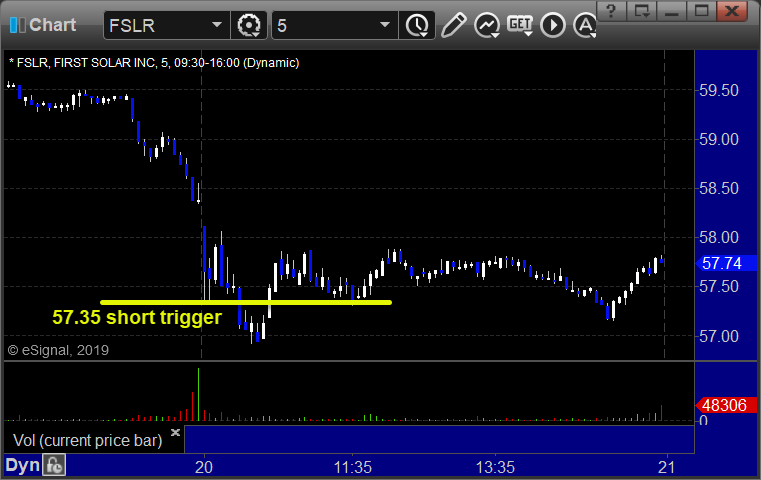Select the pencil drawing tool
761x480 pixels.
[x=453, y=25]
